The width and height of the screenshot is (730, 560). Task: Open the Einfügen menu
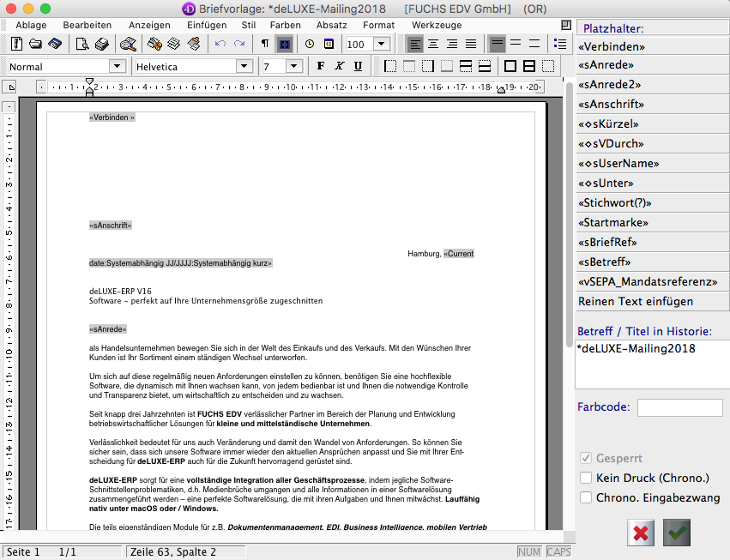(x=207, y=25)
